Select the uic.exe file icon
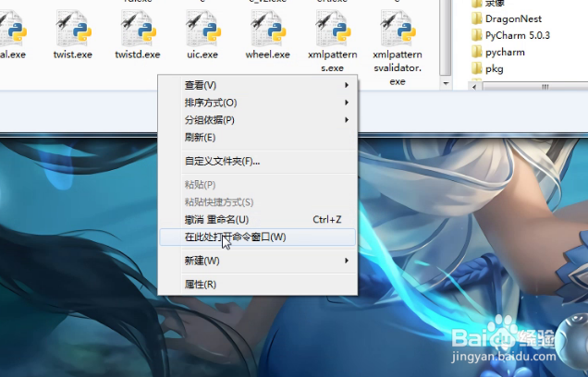 coord(202,28)
